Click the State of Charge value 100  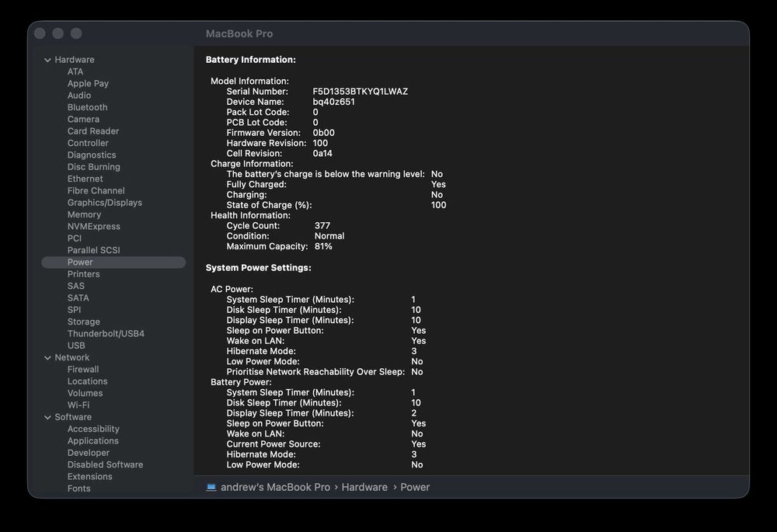438,204
